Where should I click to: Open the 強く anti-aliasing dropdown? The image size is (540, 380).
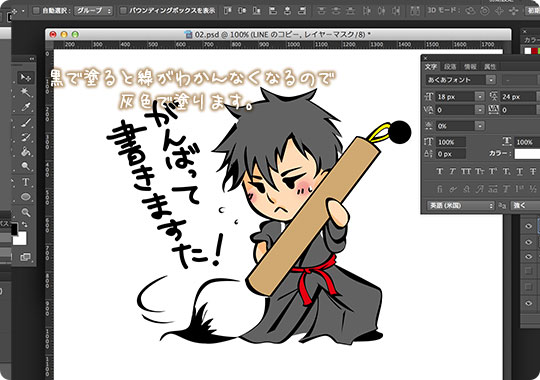coord(525,205)
